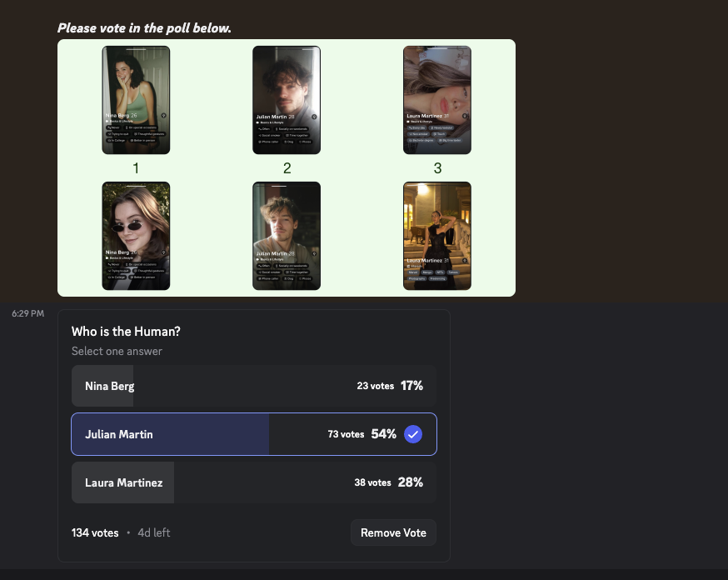Click the 'Select one answer' subtitle
728x580 pixels.
coord(117,351)
